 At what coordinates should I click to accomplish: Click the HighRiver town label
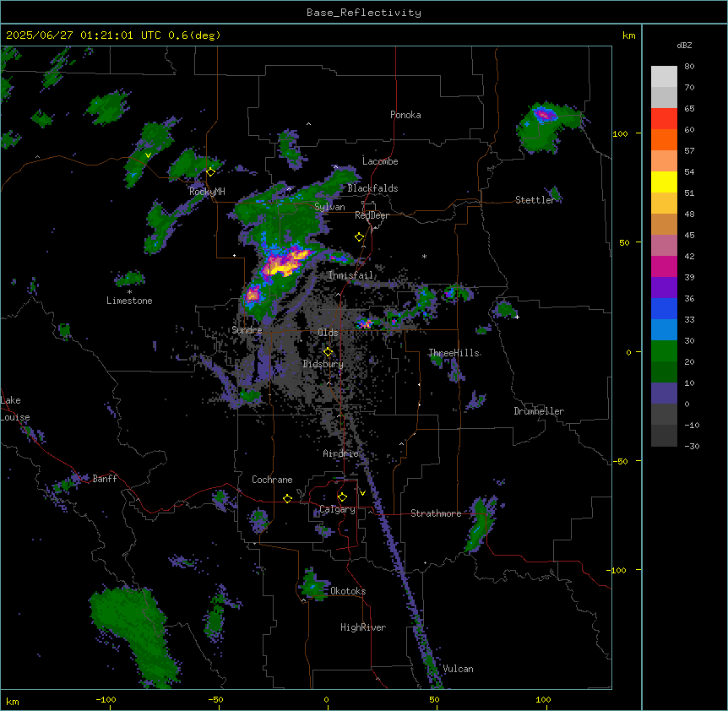click(363, 627)
